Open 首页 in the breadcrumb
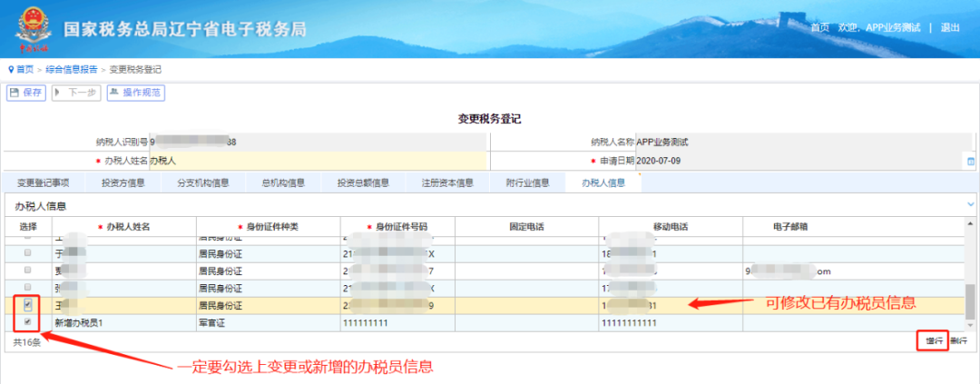 pyautogui.click(x=25, y=69)
